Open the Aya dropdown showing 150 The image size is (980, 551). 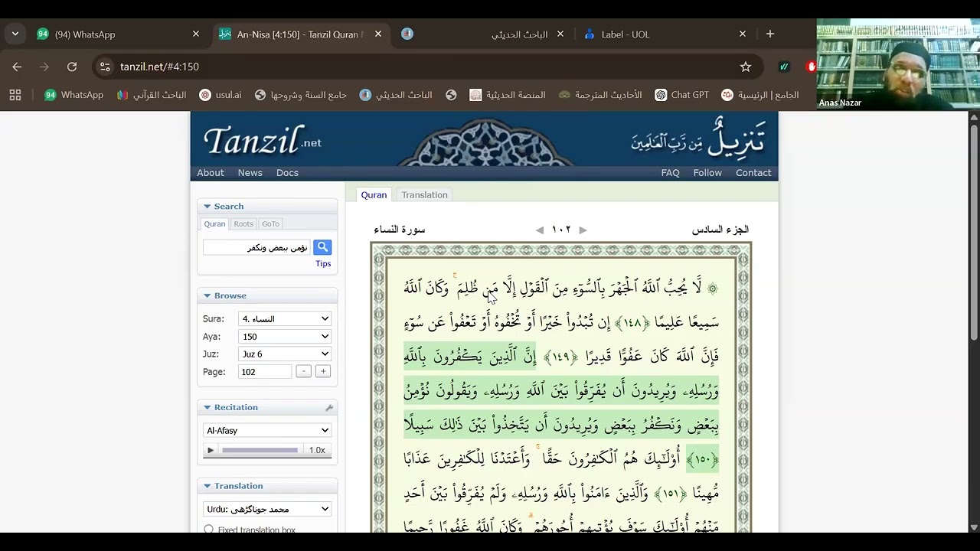[285, 337]
